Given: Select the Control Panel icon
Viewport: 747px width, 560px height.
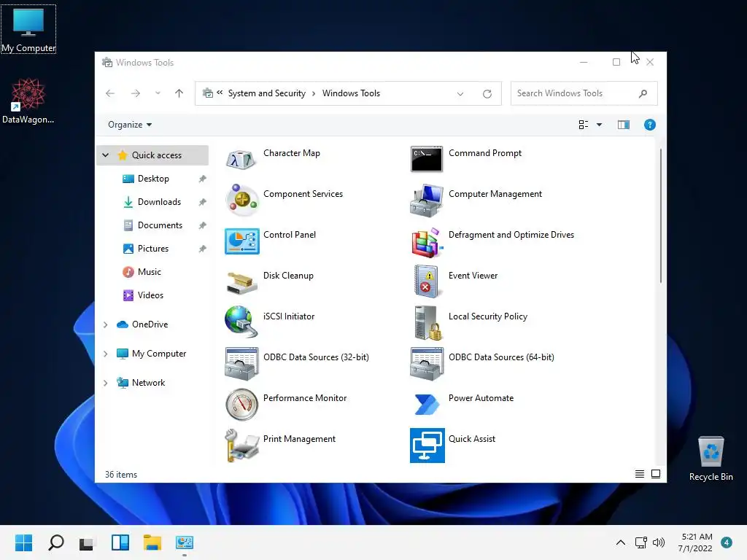Looking at the screenshot, I should (x=242, y=241).
